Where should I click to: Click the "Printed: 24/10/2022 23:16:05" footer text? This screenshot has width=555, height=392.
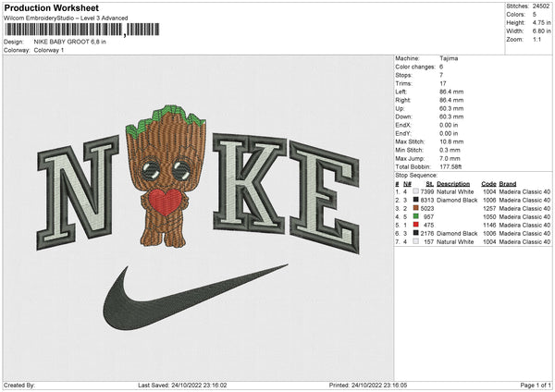point(368,386)
